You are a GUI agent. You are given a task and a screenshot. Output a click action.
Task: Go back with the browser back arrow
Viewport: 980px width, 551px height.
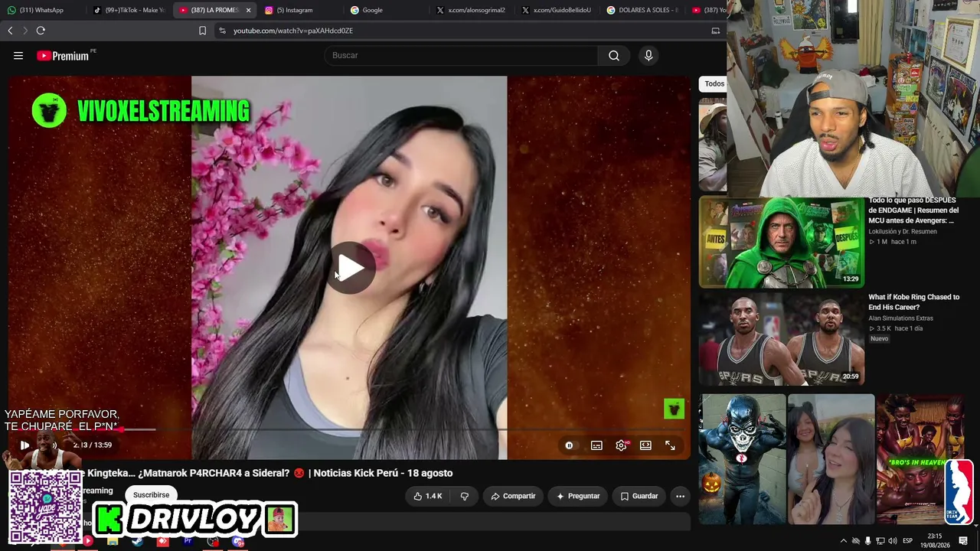coord(10,31)
